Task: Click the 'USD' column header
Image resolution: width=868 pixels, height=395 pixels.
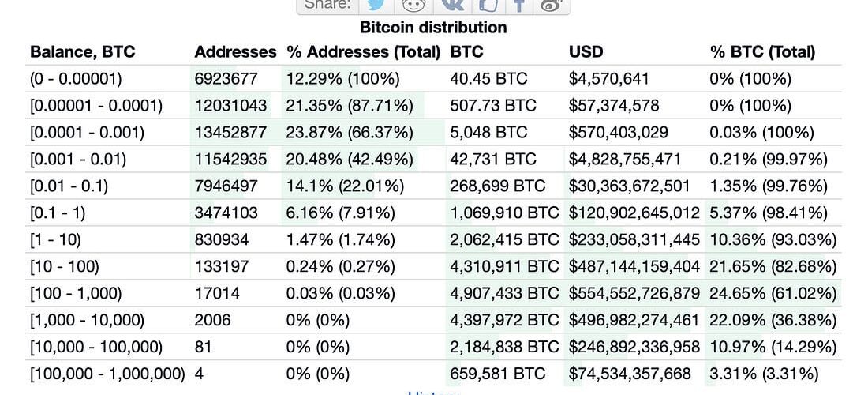Action: coord(586,52)
